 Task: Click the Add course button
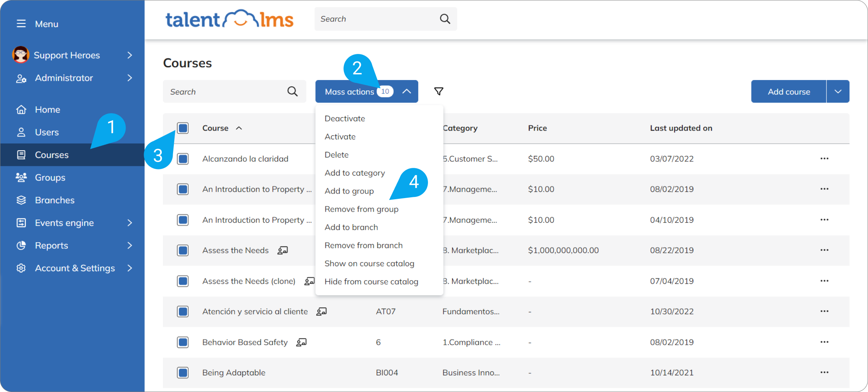pos(788,91)
